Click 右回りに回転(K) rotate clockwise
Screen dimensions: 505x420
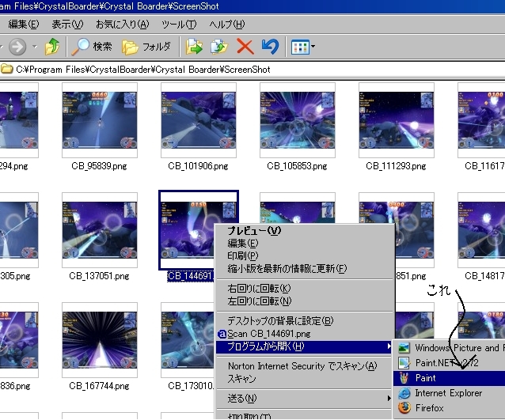tap(259, 289)
